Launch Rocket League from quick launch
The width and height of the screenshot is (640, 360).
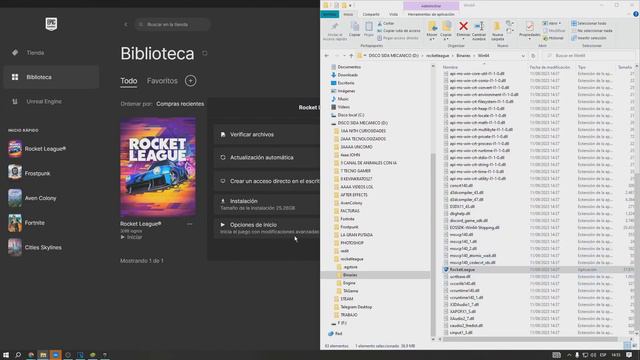(37, 149)
